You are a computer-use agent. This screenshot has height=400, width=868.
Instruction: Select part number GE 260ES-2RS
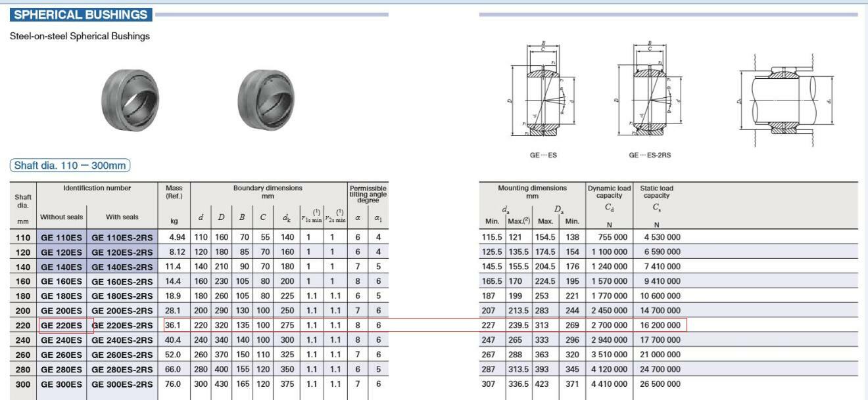click(122, 355)
